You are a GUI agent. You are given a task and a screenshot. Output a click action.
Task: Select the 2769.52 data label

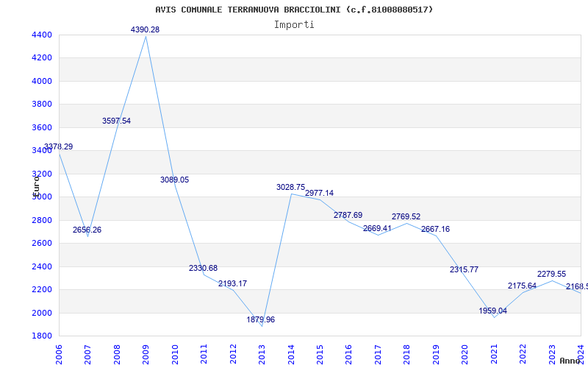click(406, 216)
